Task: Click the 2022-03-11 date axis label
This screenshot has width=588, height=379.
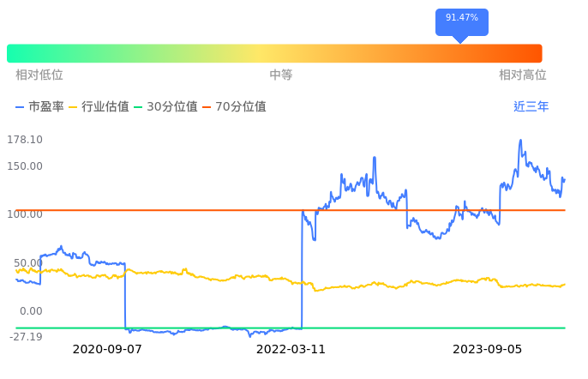Action: point(291,349)
